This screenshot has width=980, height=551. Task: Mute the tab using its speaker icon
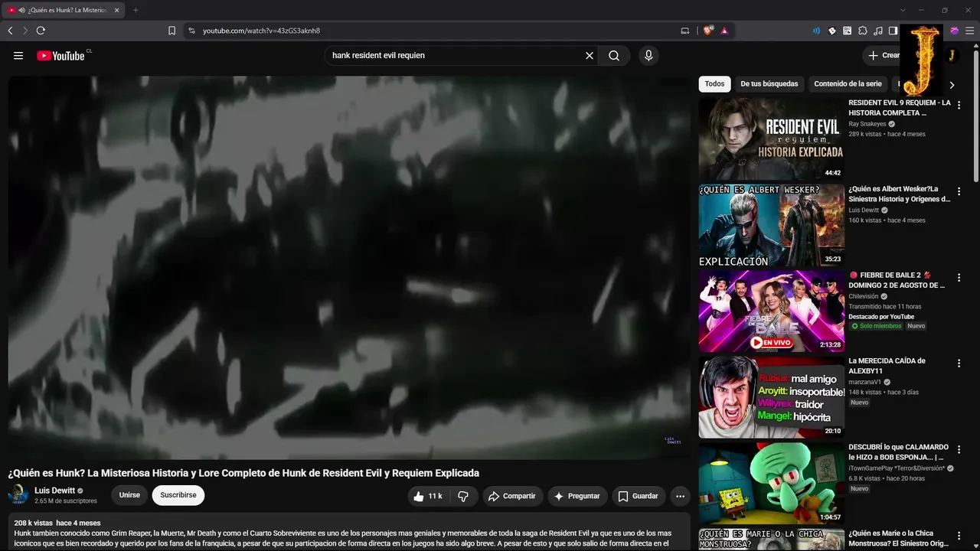coord(21,10)
